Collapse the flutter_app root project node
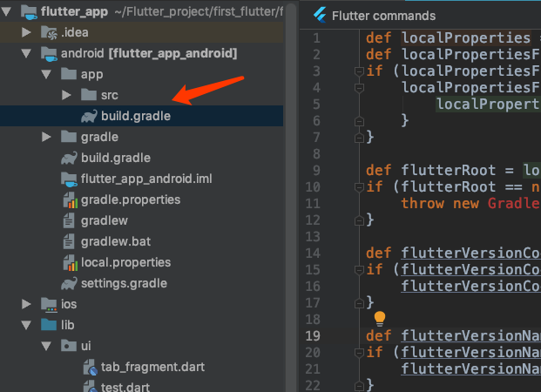This screenshot has height=392, width=541. pyautogui.click(x=6, y=11)
